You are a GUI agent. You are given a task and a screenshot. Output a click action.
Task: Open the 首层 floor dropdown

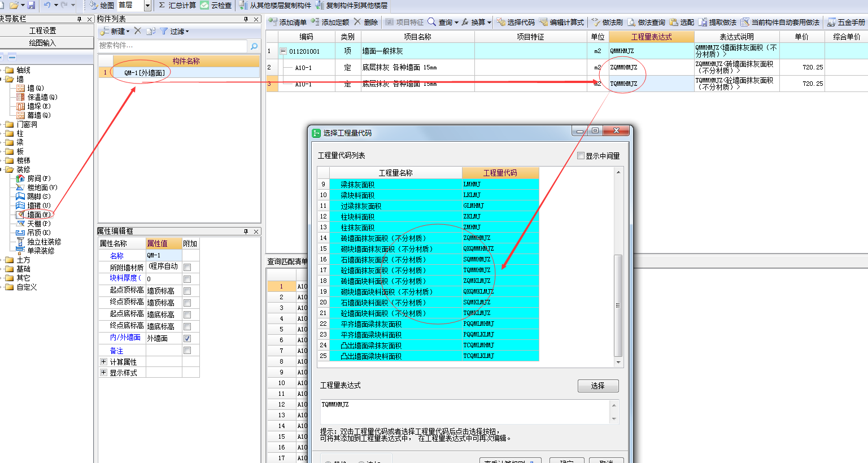148,5
